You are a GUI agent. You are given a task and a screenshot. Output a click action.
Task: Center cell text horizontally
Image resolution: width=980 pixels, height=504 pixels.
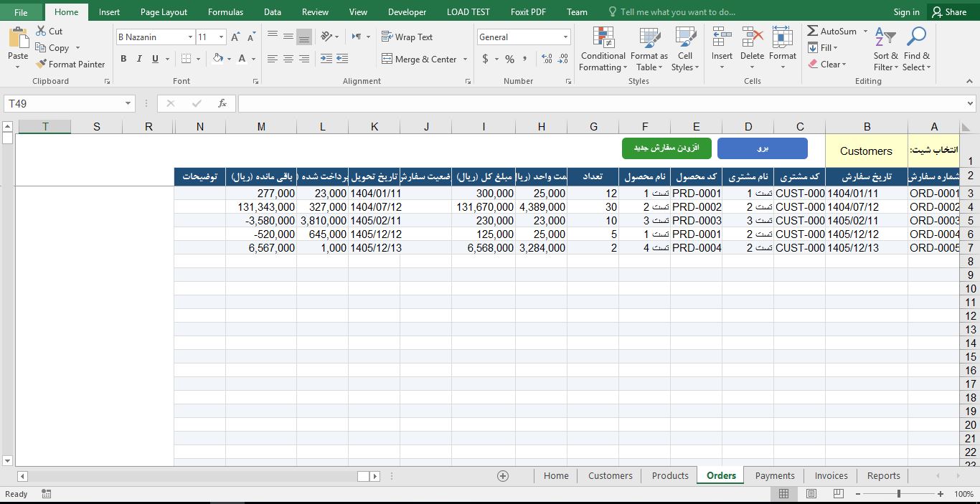[288, 59]
